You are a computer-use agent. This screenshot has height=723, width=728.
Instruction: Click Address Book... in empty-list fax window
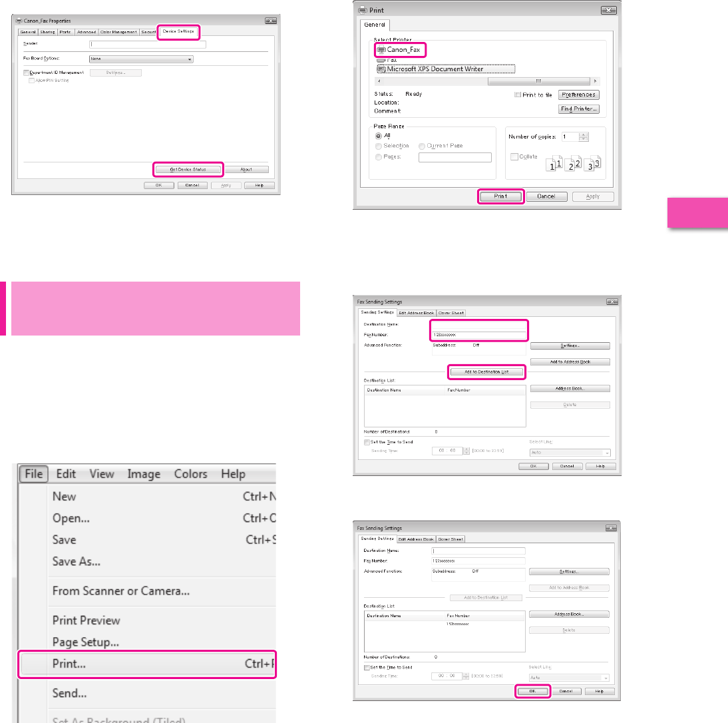click(x=570, y=389)
